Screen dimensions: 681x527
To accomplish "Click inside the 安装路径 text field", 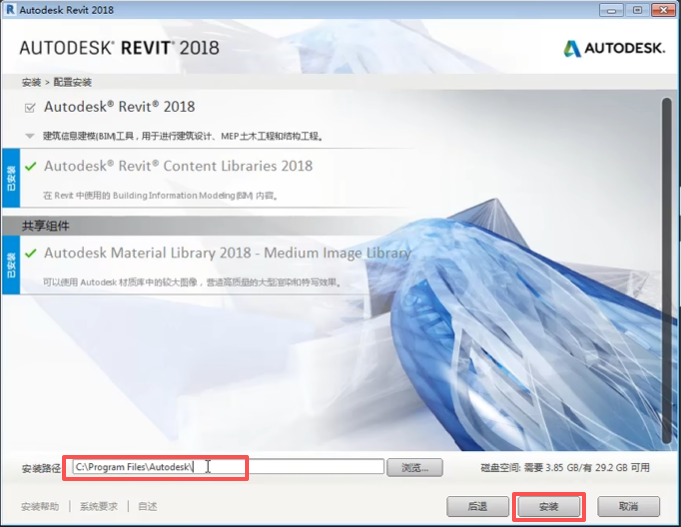I will click(228, 467).
